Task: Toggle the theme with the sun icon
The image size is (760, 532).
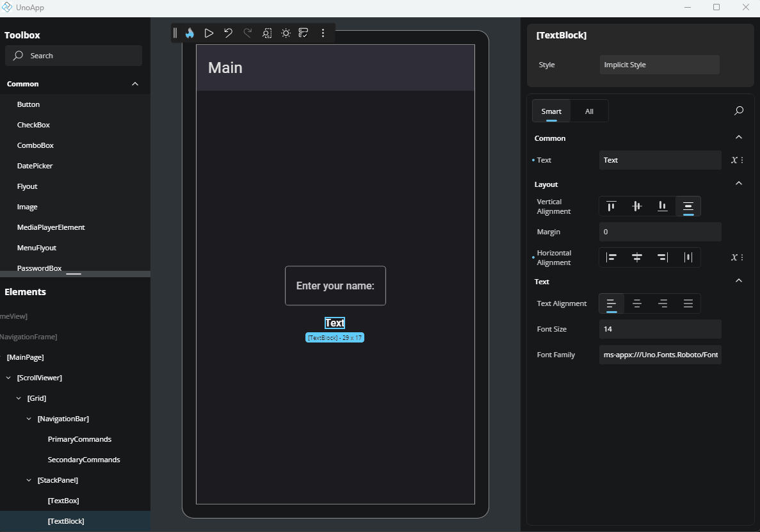Action: pyautogui.click(x=285, y=33)
